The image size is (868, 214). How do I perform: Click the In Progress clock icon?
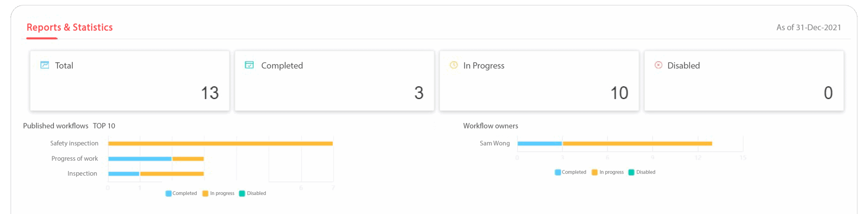click(x=454, y=65)
